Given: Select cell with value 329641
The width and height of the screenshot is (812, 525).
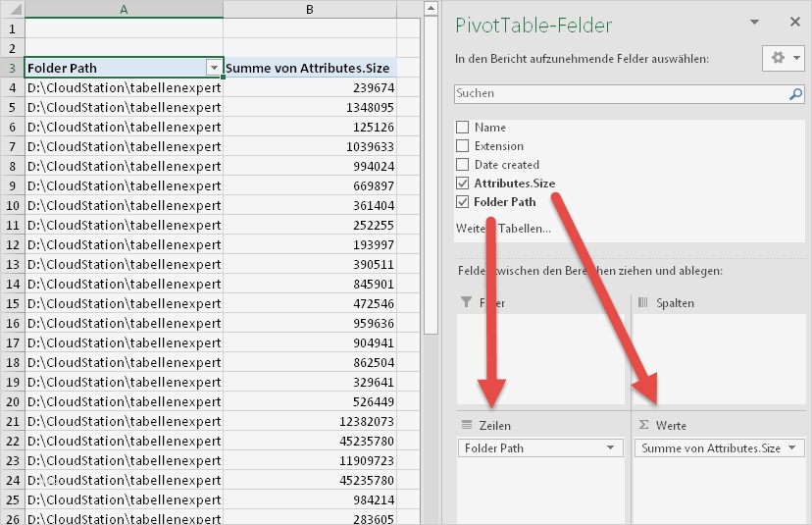Looking at the screenshot, I should pyautogui.click(x=310, y=382).
